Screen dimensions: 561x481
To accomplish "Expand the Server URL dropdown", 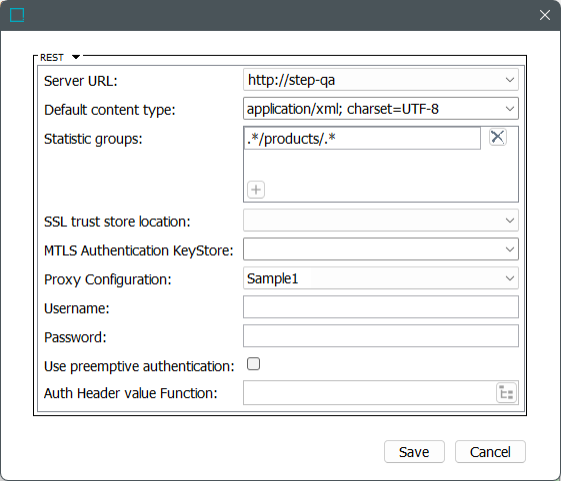I will pos(510,80).
